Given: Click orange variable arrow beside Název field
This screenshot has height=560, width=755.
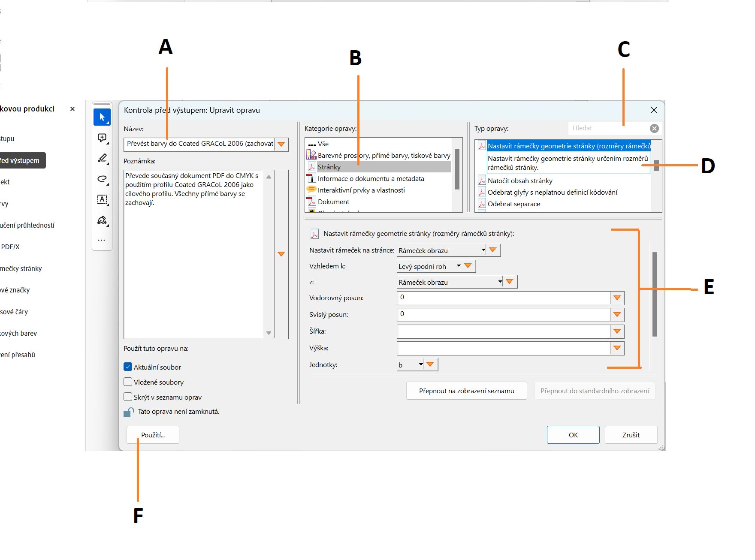Looking at the screenshot, I should coord(281,144).
